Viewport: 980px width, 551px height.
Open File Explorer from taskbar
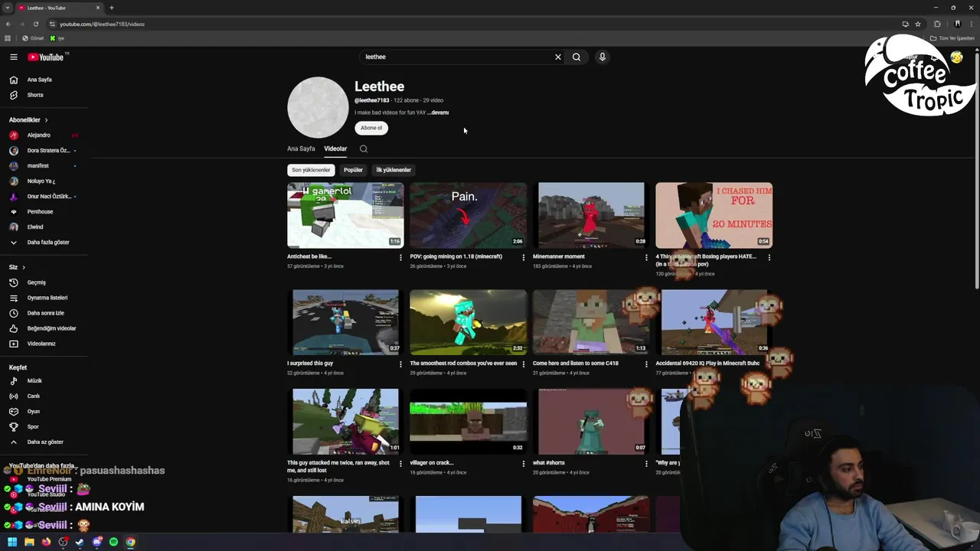tap(29, 542)
